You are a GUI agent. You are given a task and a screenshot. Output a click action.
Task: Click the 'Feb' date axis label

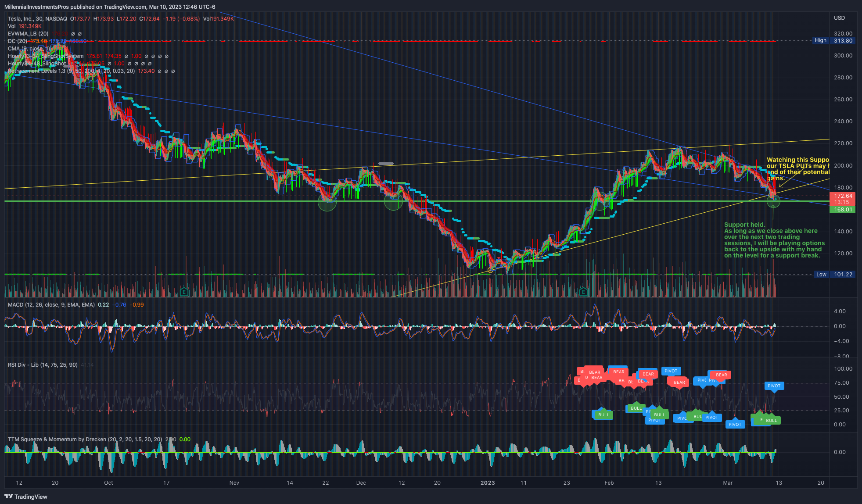[609, 483]
